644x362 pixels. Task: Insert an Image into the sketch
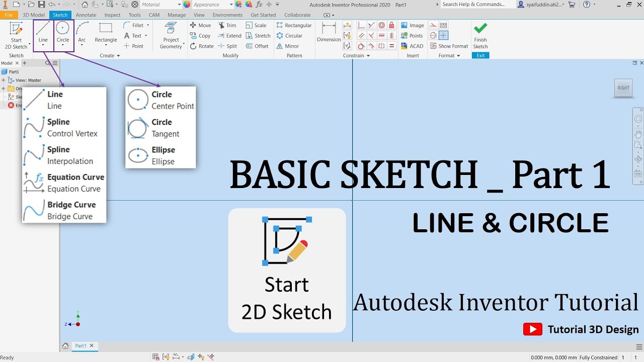412,25
